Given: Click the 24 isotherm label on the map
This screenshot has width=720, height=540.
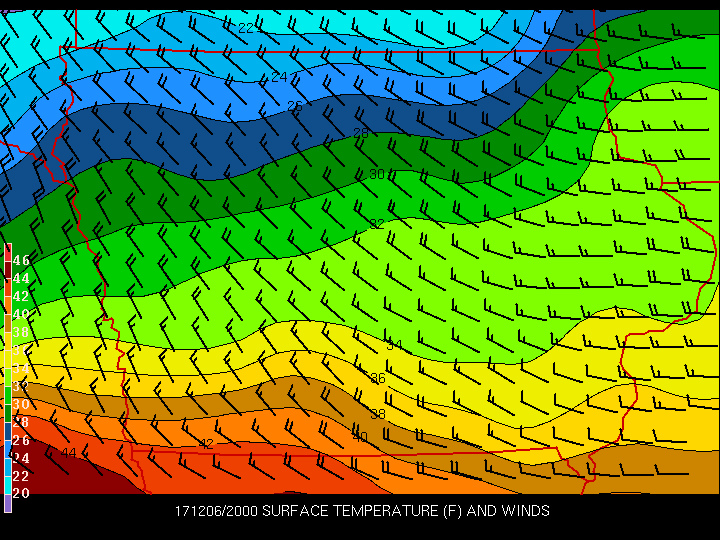Looking at the screenshot, I should pyautogui.click(x=280, y=77).
